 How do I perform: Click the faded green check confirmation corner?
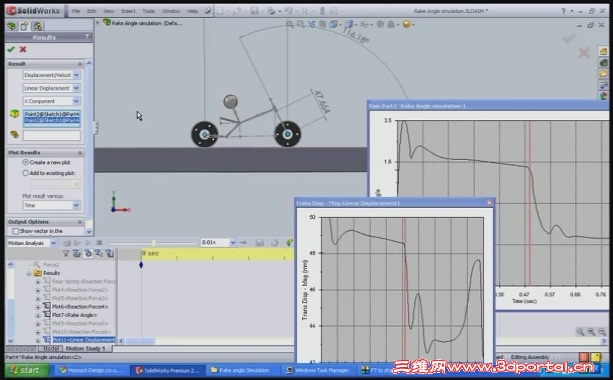[x=568, y=38]
